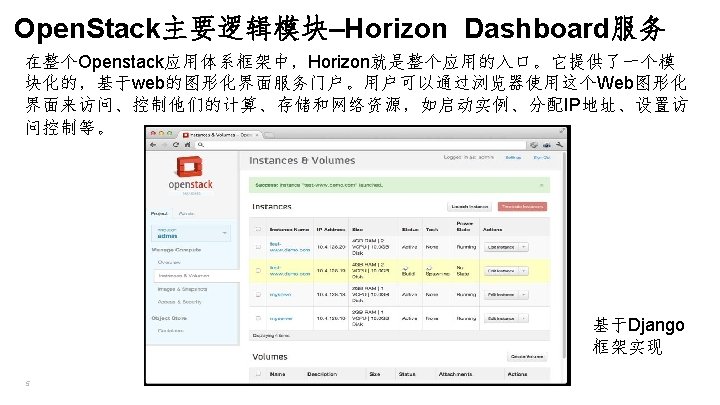Click the Instances & Volumes tab favicon
The height and width of the screenshot is (405, 720).
click(186, 135)
